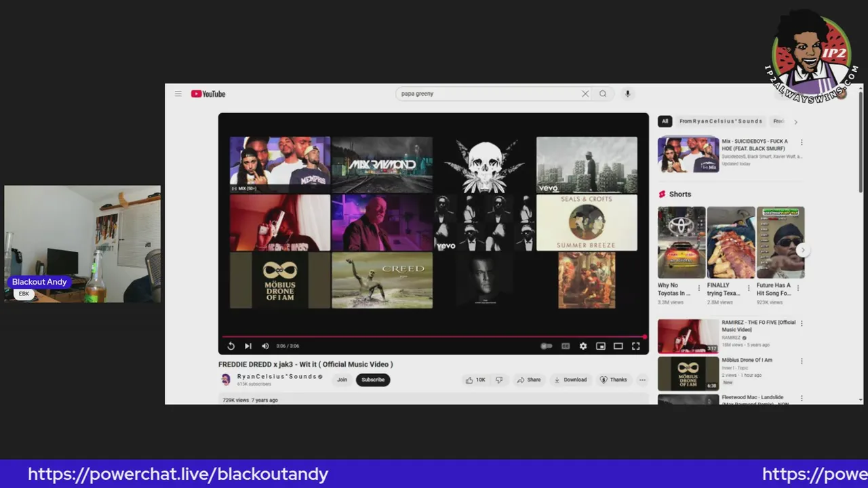Start voice search with the microphone
The height and width of the screenshot is (488, 868).
tap(627, 94)
